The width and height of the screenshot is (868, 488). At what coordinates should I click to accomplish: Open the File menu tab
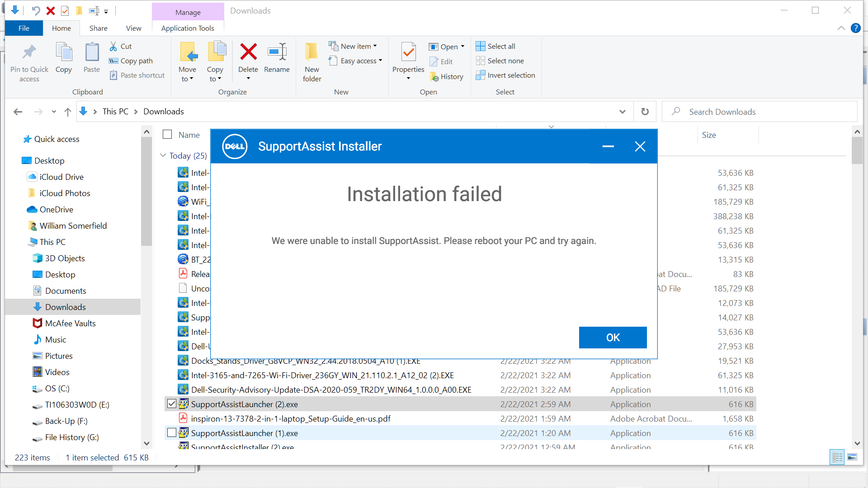click(x=24, y=28)
